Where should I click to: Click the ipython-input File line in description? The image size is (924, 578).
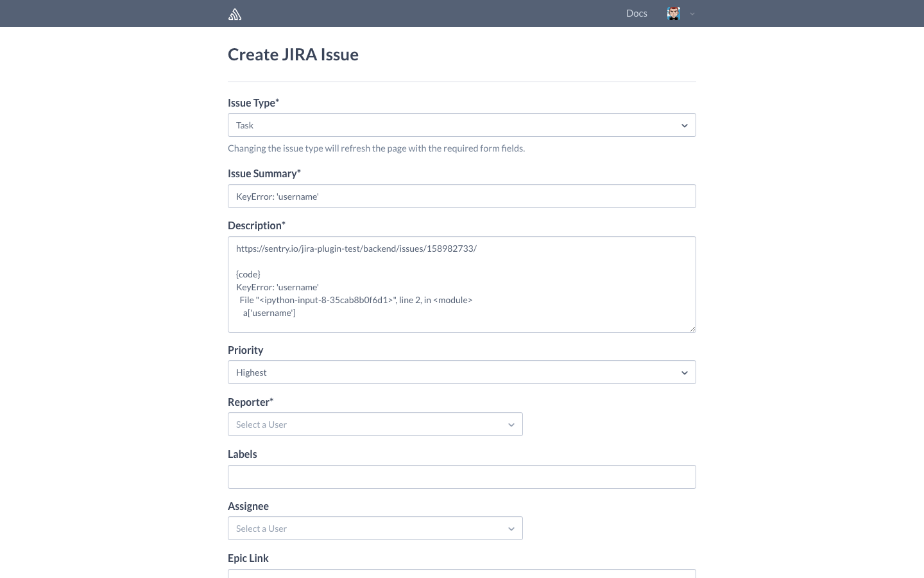click(x=356, y=300)
